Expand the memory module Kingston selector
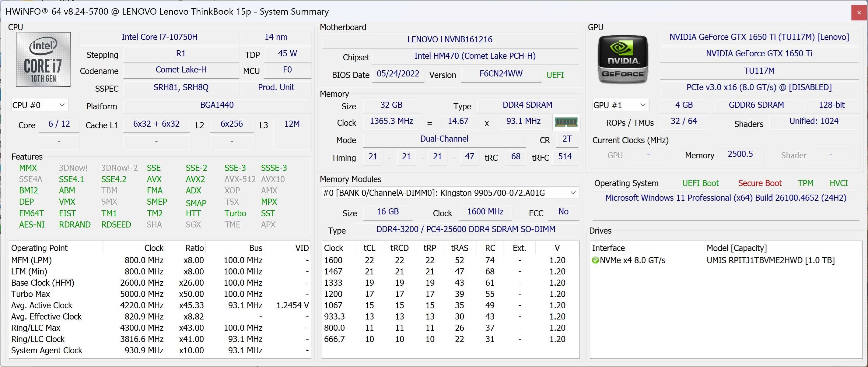 pyautogui.click(x=450, y=193)
